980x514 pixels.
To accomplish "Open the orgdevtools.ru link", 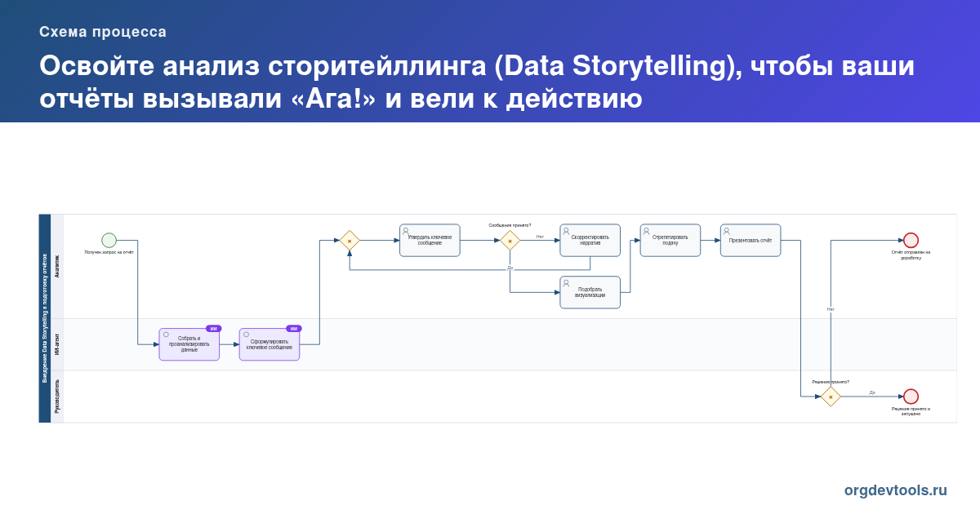I will (896, 490).
